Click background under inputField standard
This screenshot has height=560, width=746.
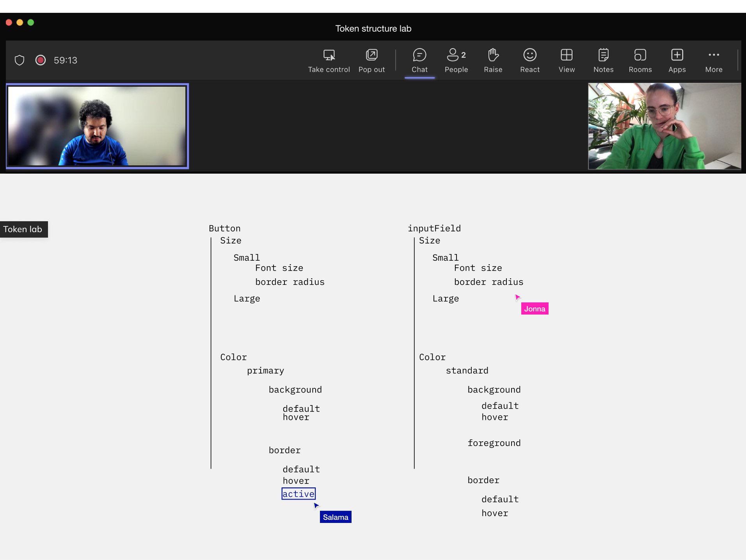coord(494,389)
